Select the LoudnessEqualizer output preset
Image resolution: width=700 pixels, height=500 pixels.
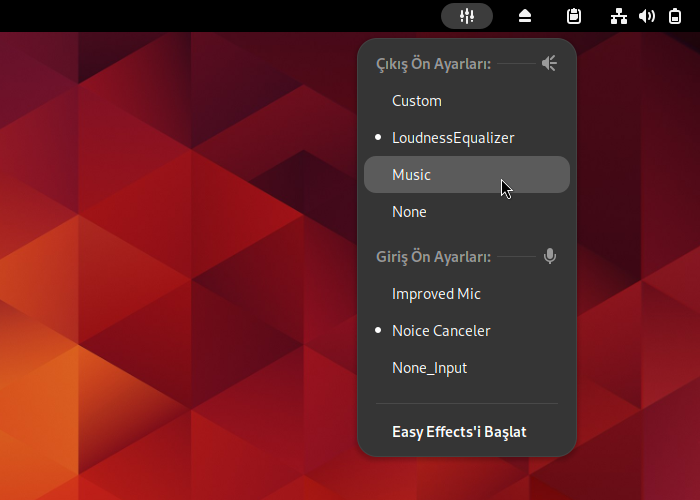pos(467,138)
